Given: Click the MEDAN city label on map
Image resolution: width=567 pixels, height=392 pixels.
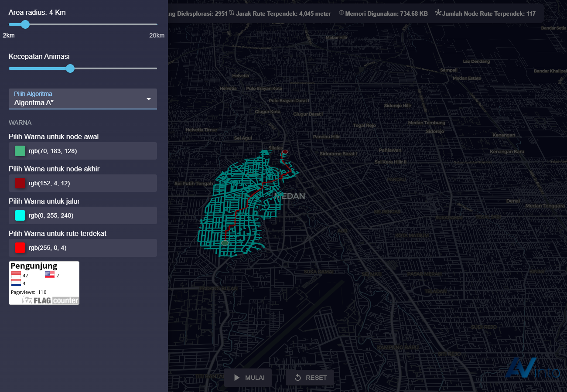Looking at the screenshot, I should point(290,196).
